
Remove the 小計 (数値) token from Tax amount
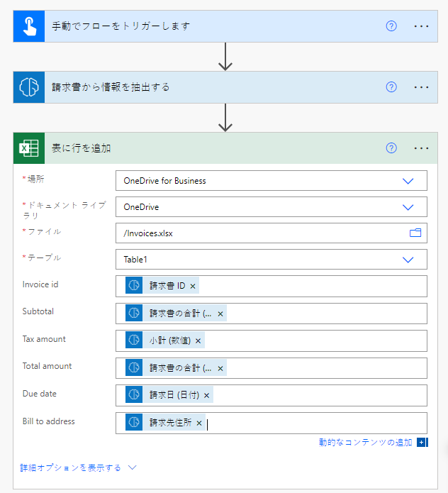(x=198, y=341)
